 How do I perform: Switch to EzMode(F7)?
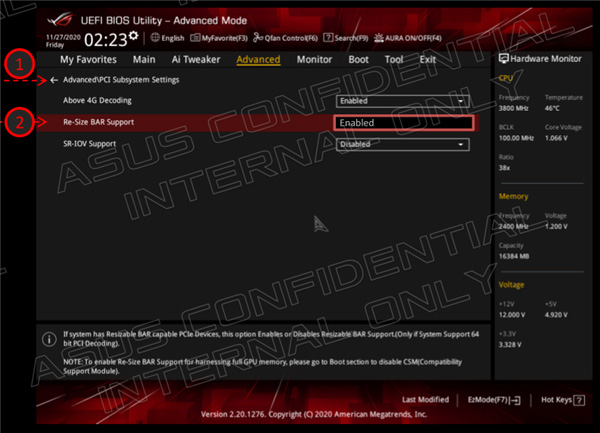(494, 398)
